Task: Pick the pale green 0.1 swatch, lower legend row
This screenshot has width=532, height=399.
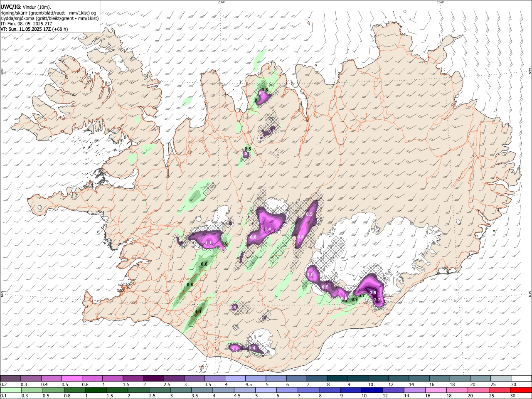Action: (x=10, y=390)
